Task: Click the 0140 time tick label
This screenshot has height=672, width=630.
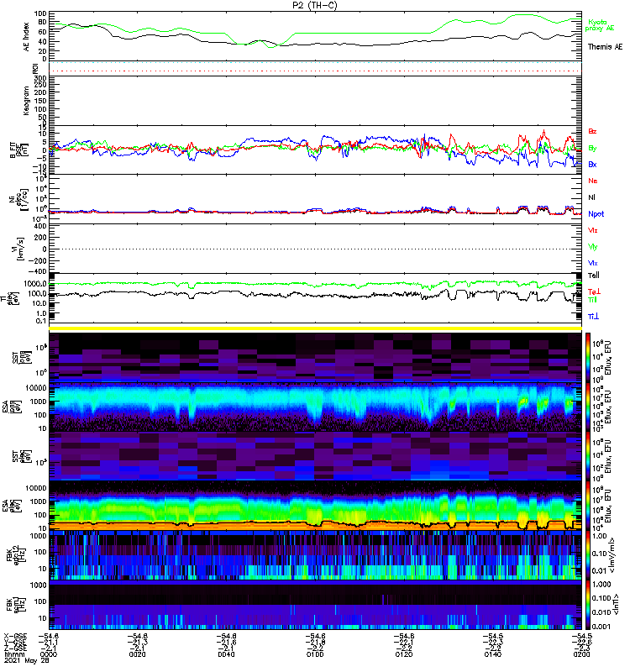Action: click(493, 654)
